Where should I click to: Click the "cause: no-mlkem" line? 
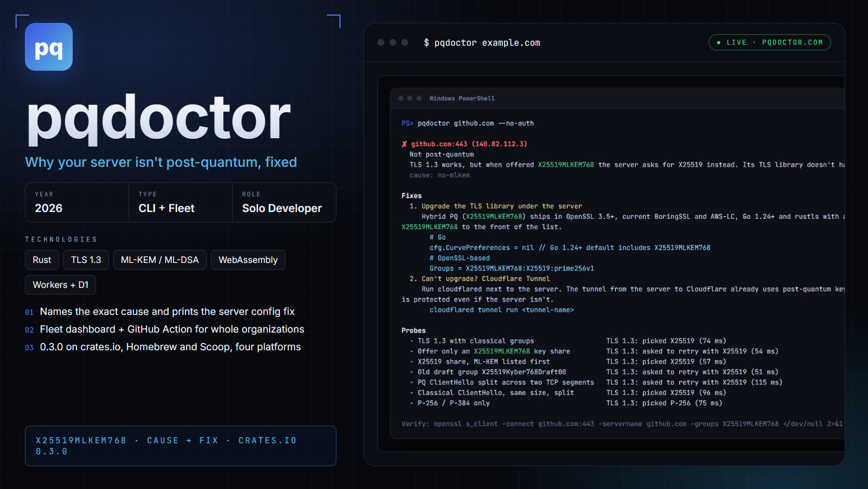pos(440,175)
